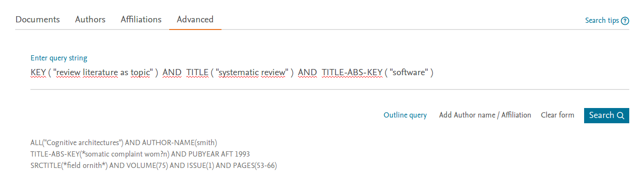Place cursor on "review literature as topic" phrase
This screenshot has width=644, height=187.
coord(103,73)
